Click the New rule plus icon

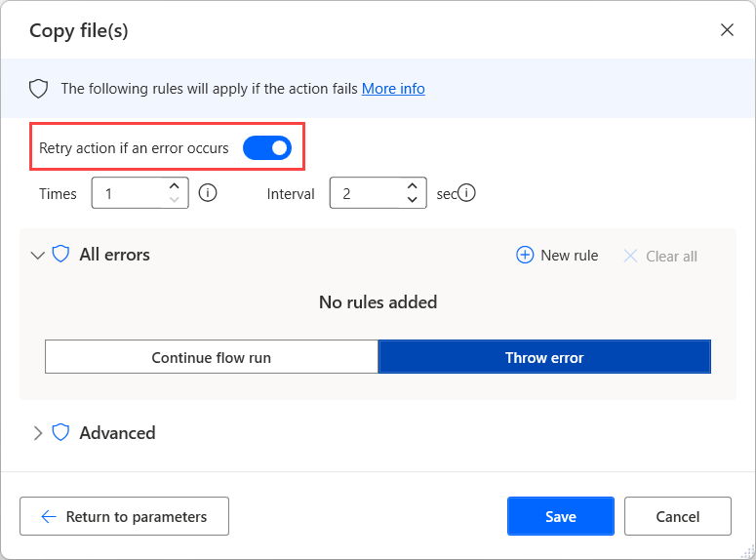[x=525, y=256]
